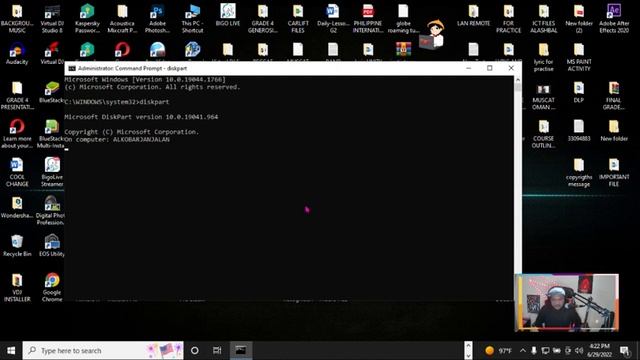Launch Adobe Photoshop shortcut
The height and width of the screenshot is (360, 640).
pos(157,18)
